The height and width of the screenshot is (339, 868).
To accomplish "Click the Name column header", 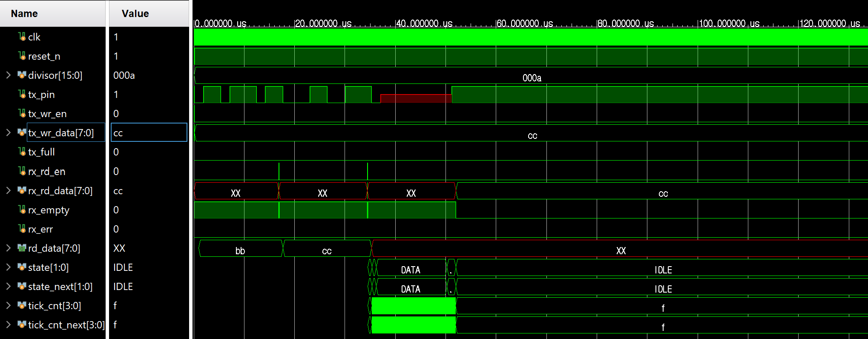I will 53,14.
